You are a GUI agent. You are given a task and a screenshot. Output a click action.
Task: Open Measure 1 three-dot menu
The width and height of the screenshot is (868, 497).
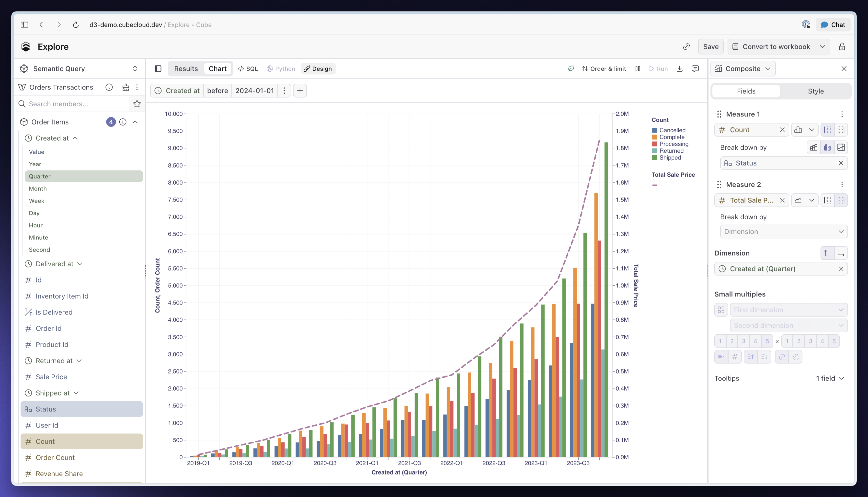pyautogui.click(x=842, y=114)
